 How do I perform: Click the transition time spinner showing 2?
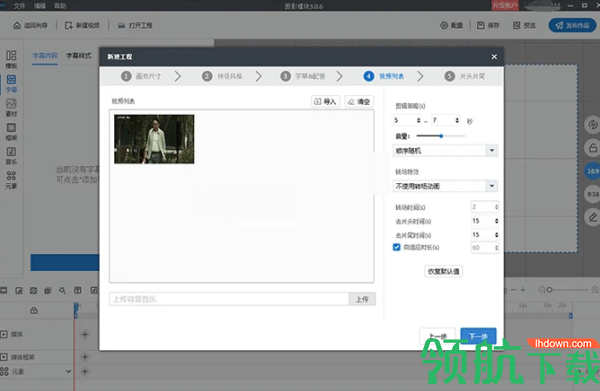485,207
